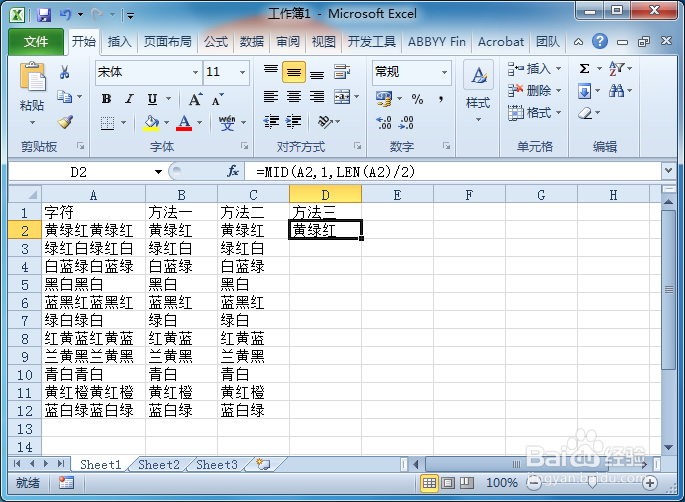
Task: Toggle Underline formatting
Action: (152, 99)
